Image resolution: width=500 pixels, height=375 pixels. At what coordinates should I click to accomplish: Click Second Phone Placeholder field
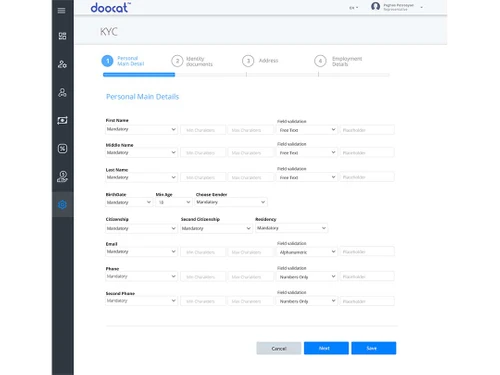(x=367, y=301)
